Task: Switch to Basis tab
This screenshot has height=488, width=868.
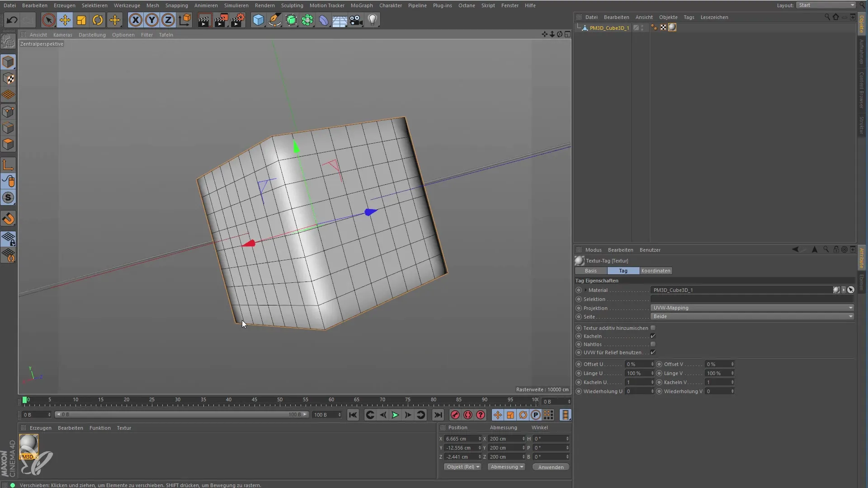Action: click(x=590, y=271)
